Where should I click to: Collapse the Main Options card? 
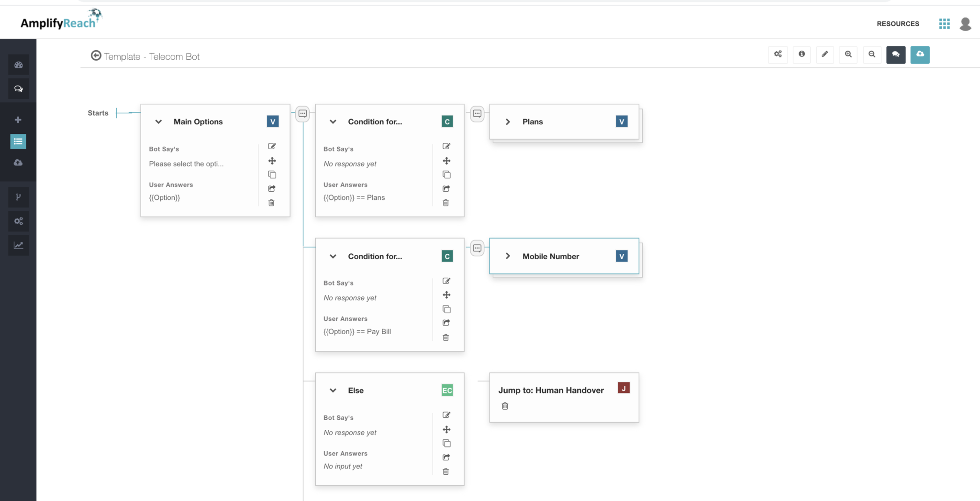click(x=158, y=122)
